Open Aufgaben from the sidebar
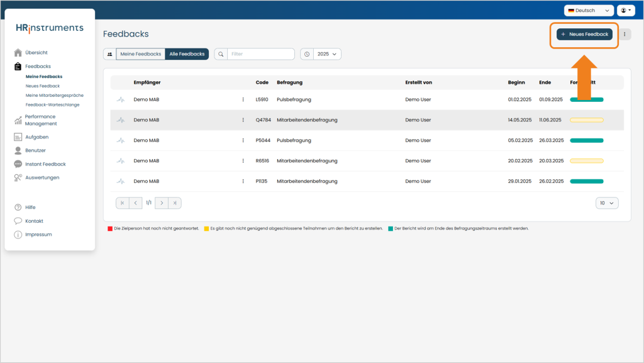This screenshot has width=644, height=363. tap(36, 137)
